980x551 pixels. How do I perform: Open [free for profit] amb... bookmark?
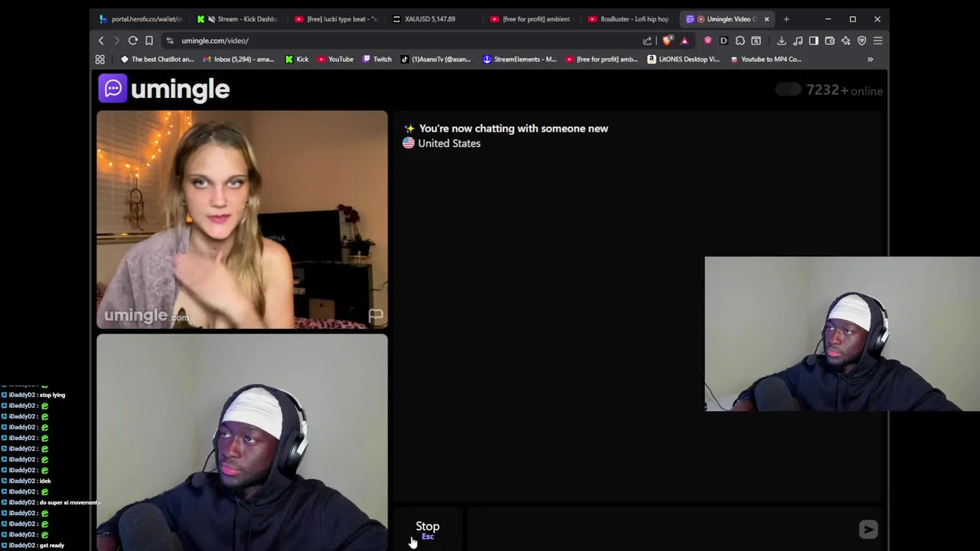pos(601,59)
